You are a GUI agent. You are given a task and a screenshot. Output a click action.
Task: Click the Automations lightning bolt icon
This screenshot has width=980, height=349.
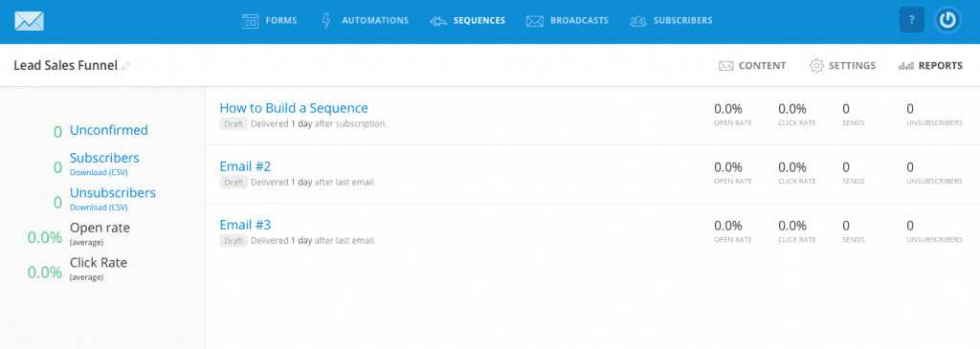coord(325,21)
